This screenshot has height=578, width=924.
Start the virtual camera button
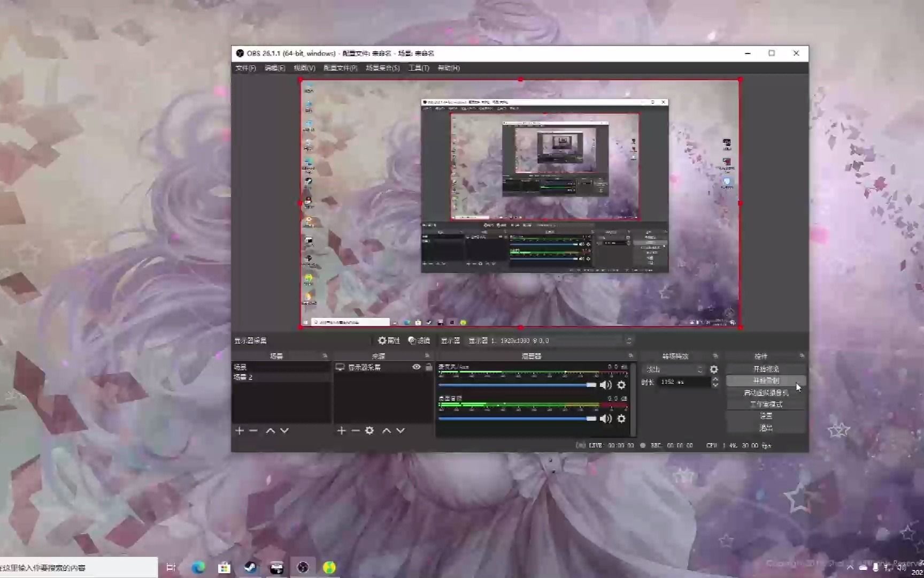766,393
